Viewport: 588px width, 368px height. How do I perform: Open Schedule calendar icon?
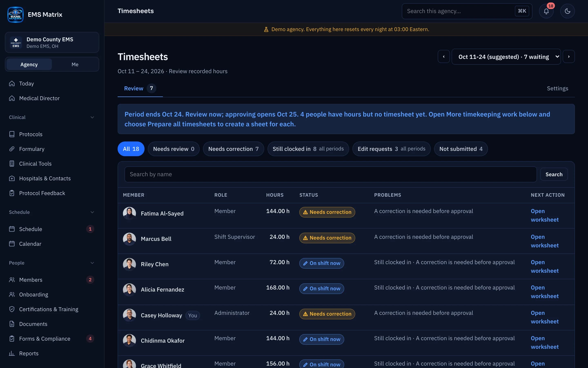point(12,229)
